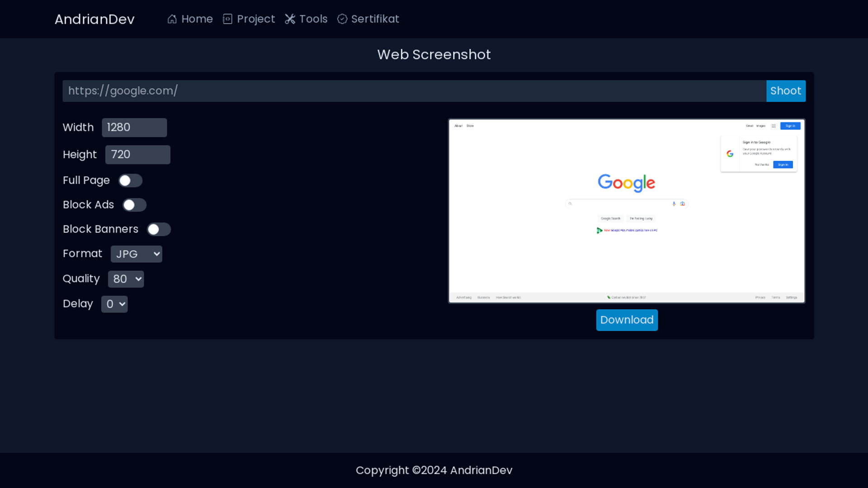
Task: Click the Quality label
Action: [81, 279]
